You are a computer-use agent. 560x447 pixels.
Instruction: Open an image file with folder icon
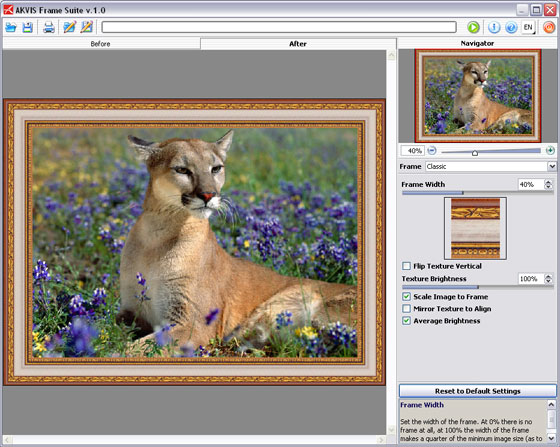point(11,27)
